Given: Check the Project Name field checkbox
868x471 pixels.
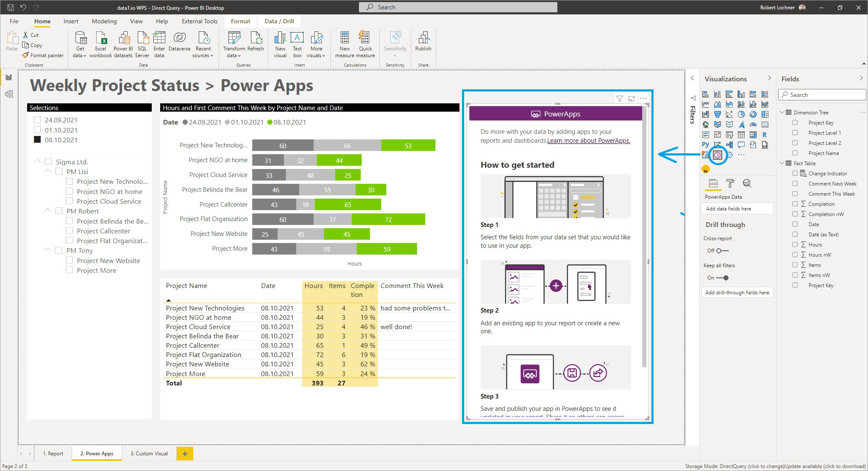Looking at the screenshot, I should (795, 153).
